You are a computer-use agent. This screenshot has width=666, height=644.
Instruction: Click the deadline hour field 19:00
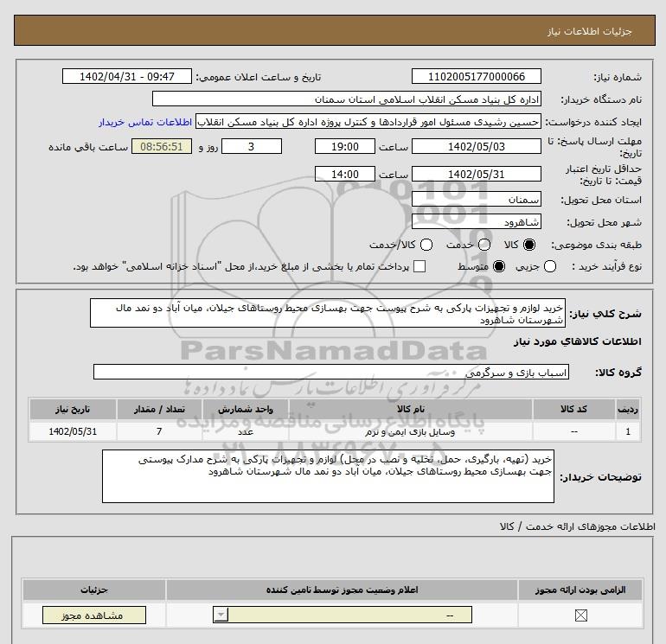pos(345,146)
